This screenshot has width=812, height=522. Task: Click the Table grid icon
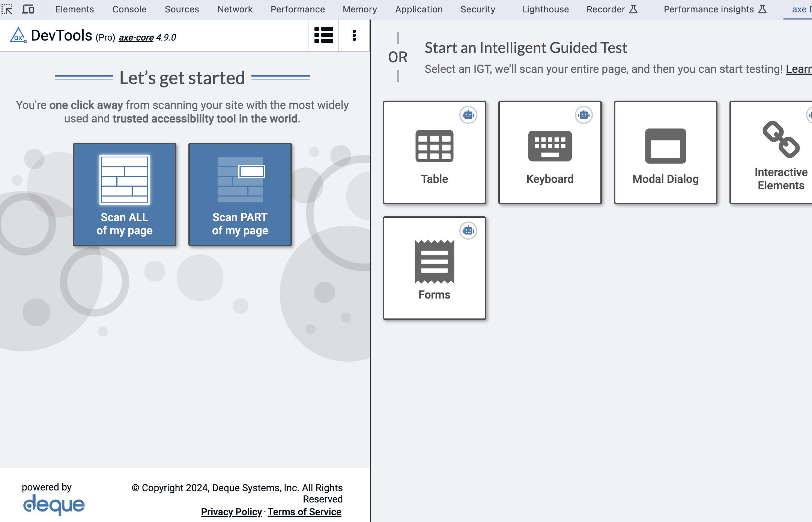(435, 146)
